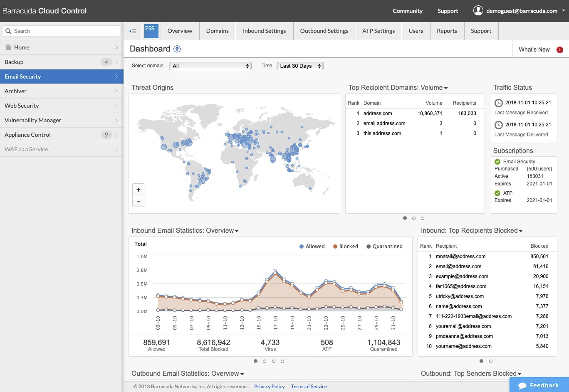
Task: Open Outbound Email Statistics: Overview dropdown
Action: 188,374
